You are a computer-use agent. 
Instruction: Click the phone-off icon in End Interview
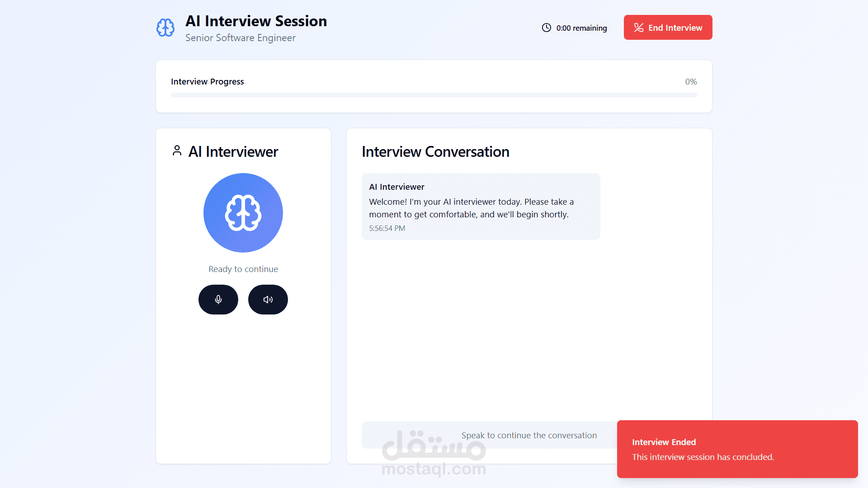pos(638,28)
